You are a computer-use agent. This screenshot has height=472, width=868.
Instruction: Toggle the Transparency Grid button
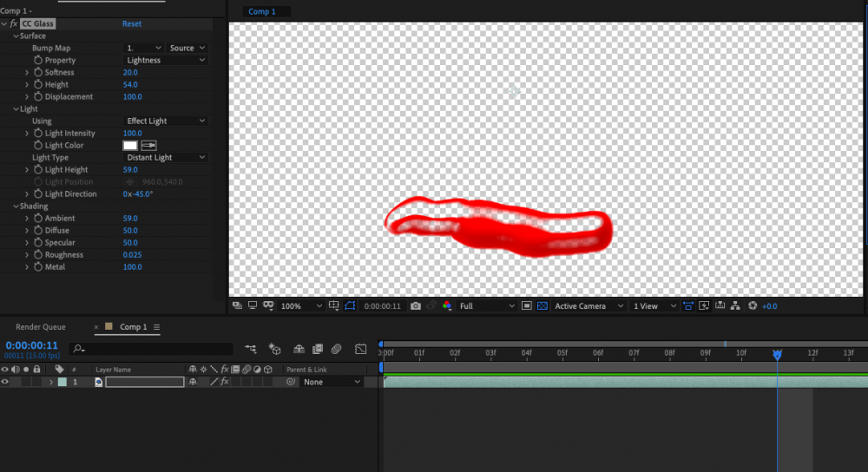(542, 306)
